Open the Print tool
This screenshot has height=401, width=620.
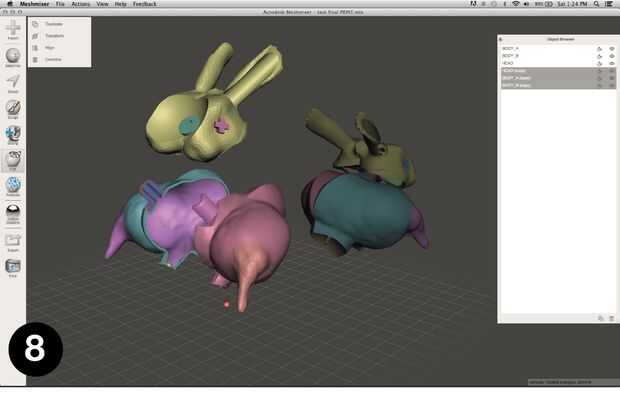click(x=13, y=268)
